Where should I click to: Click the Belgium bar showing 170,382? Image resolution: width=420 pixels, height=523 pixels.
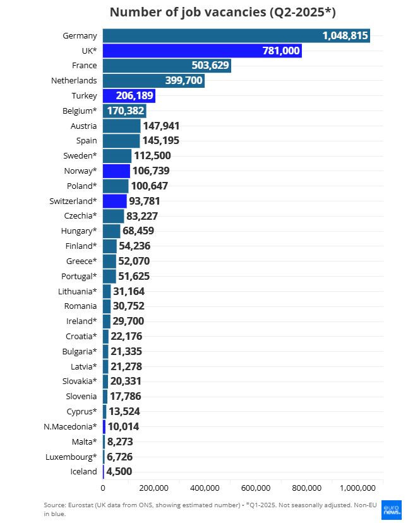point(124,111)
